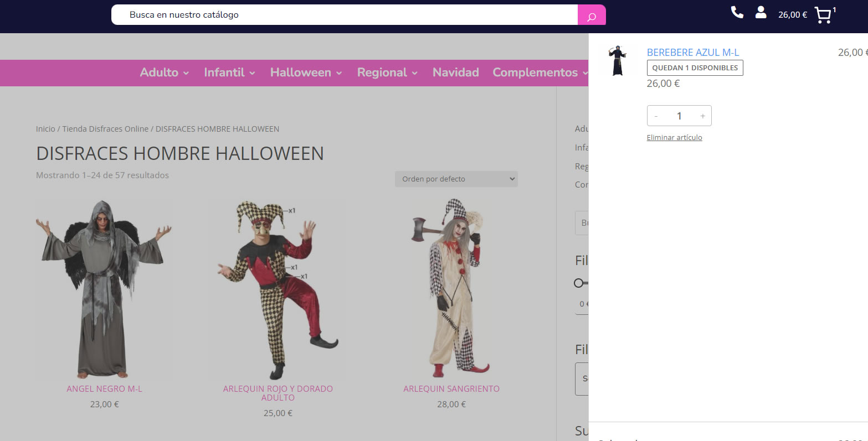The height and width of the screenshot is (441, 868).
Task: Open the Orden por defecto sorting dropdown
Action: [456, 179]
